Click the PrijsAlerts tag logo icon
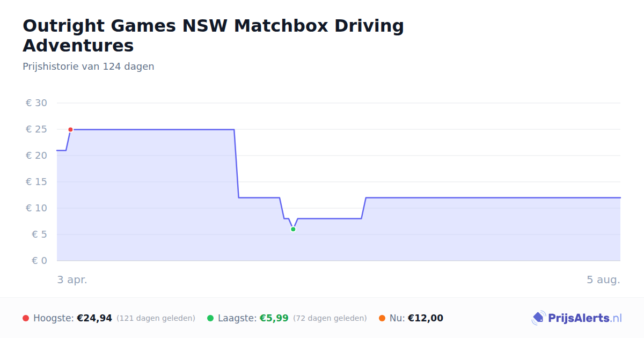Image resolution: width=644 pixels, height=338 pixels. (538, 318)
